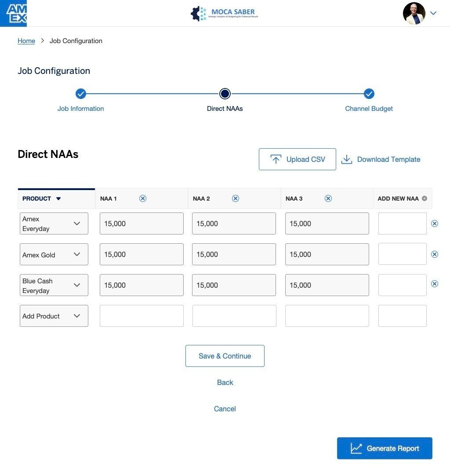Screen dimensions: 450x476
Task: Click new NAA field in Blue Cash Everyday row
Action: coord(403,285)
